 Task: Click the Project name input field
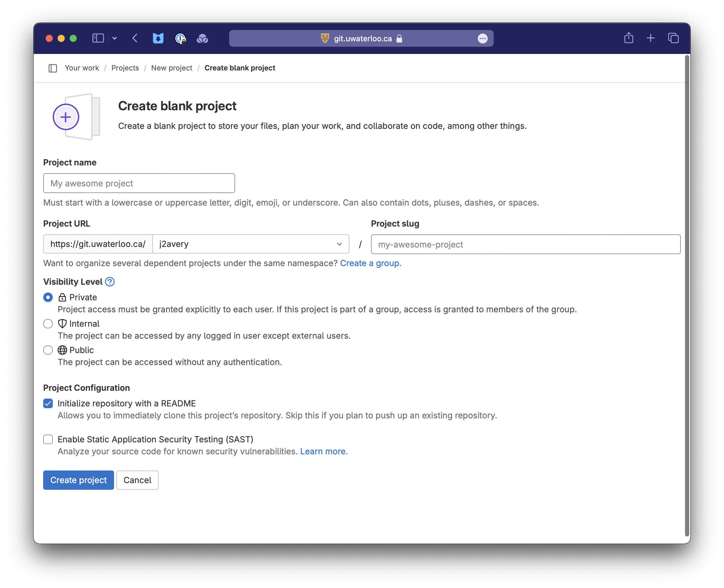click(139, 183)
